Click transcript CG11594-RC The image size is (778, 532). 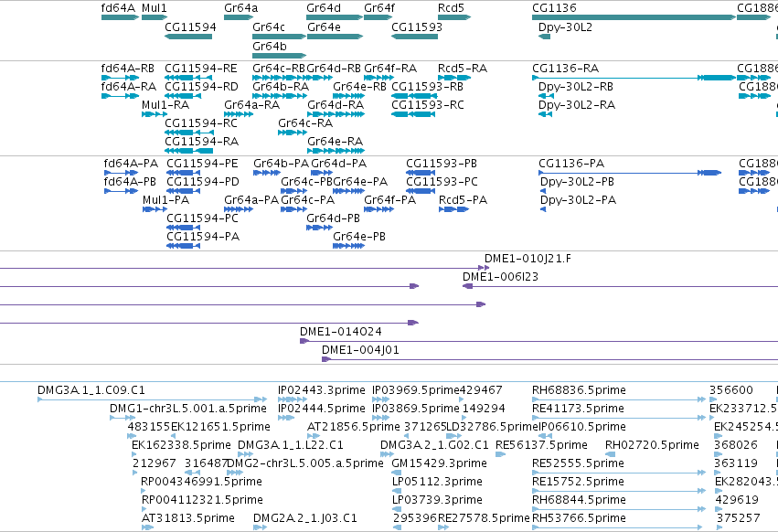201,123
